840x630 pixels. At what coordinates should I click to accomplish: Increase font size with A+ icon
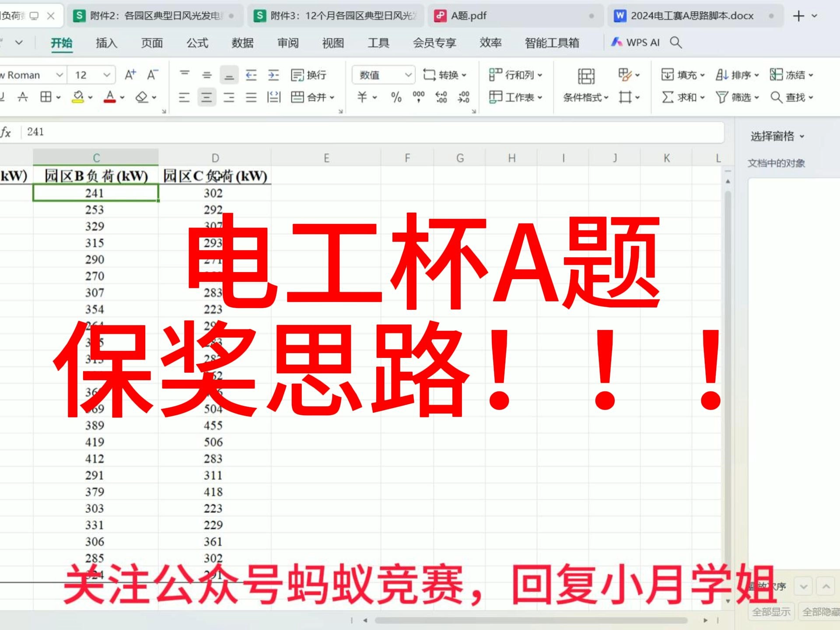click(130, 75)
